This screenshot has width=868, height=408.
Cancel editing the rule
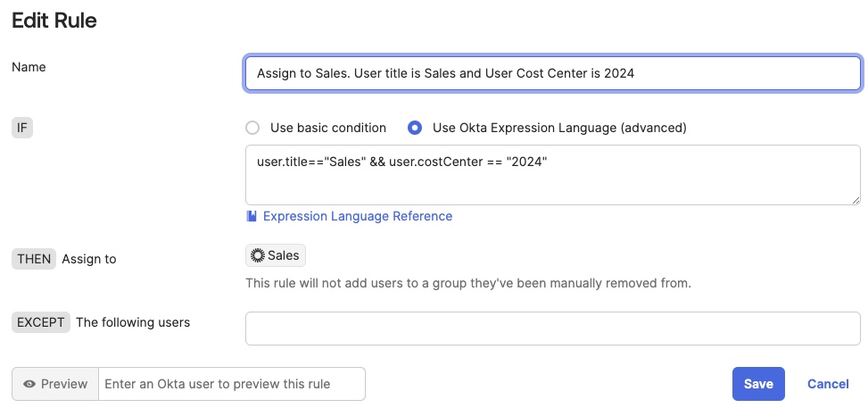point(827,384)
